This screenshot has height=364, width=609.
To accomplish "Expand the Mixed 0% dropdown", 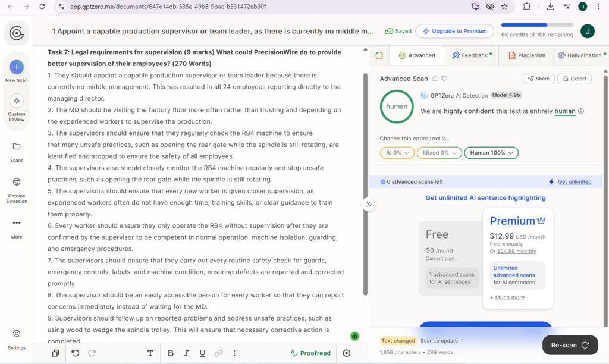I will coord(440,153).
